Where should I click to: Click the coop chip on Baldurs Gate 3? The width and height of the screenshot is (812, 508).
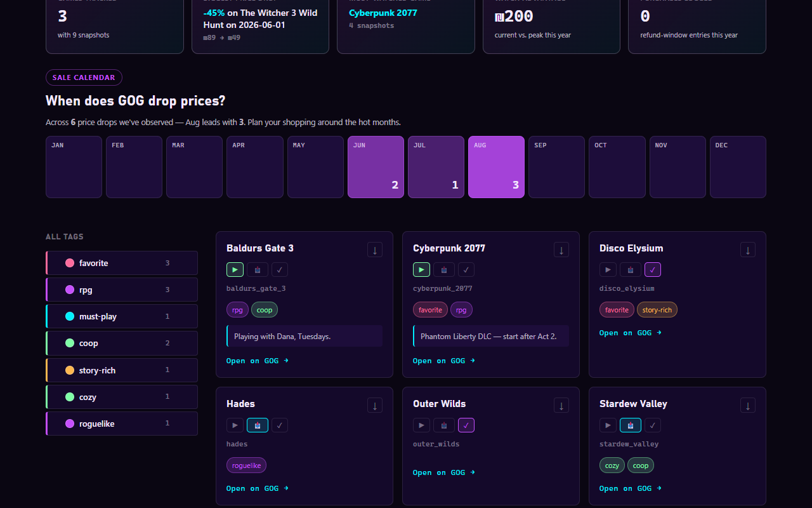pos(265,310)
